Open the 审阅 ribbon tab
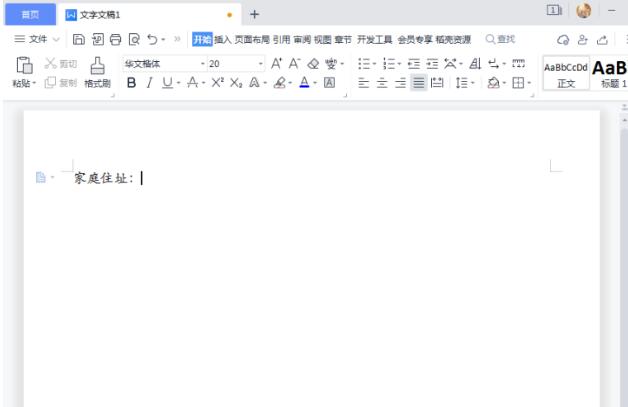This screenshot has height=407, width=628. click(302, 39)
